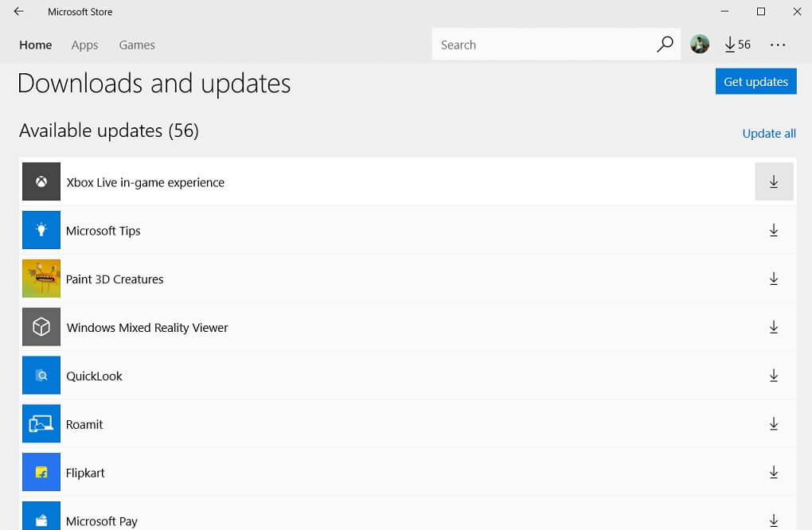Viewport: 812px width, 530px height.
Task: Select the 'Windows Mixed Reality Viewer' row text
Action: point(147,328)
